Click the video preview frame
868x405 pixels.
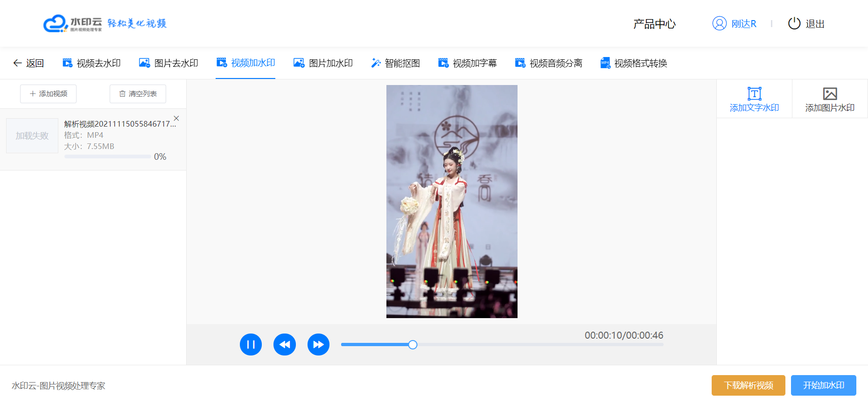pos(452,201)
